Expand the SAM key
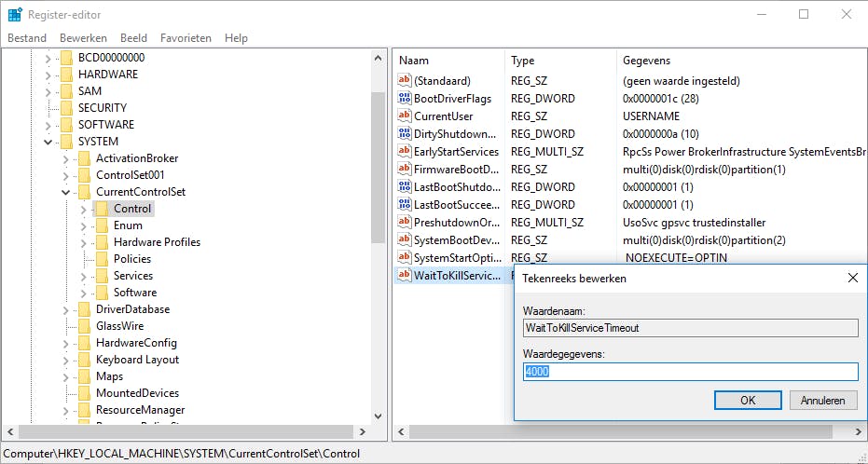 pos(48,91)
